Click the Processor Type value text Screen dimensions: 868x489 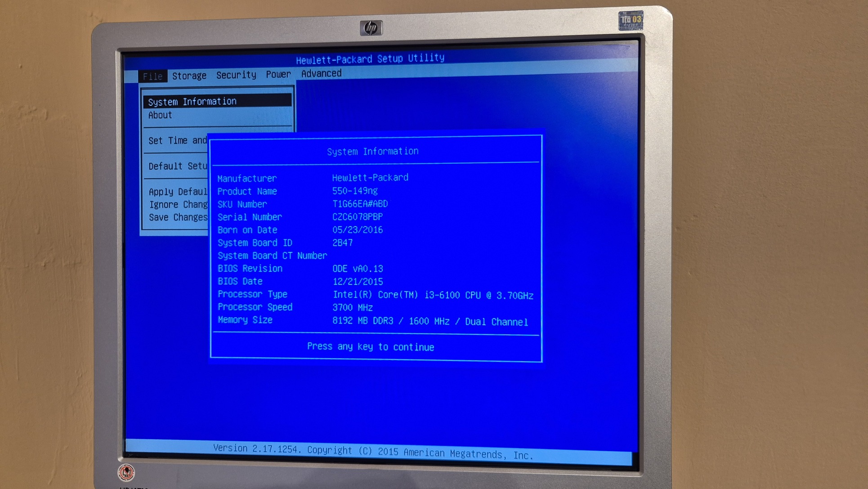point(433,296)
